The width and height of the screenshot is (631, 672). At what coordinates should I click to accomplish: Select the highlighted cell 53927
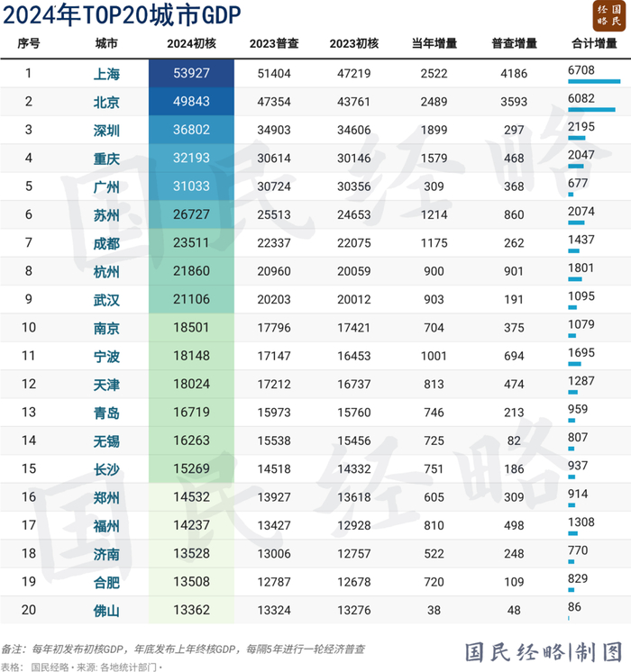pyautogui.click(x=191, y=73)
